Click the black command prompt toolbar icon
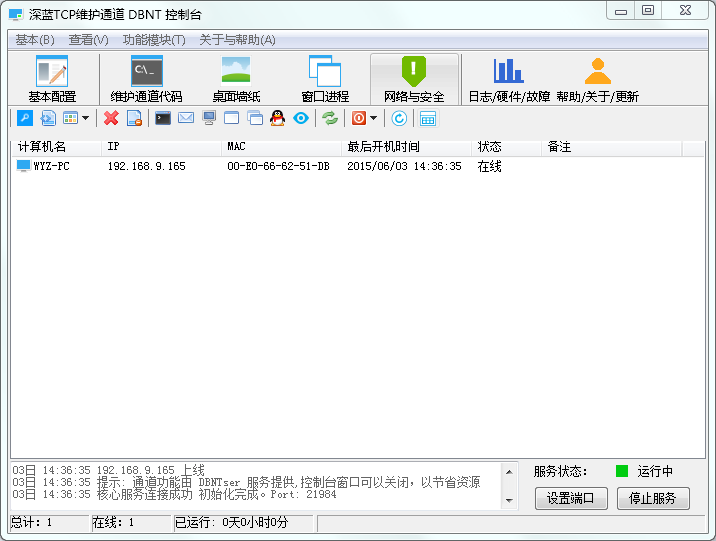 (163, 118)
